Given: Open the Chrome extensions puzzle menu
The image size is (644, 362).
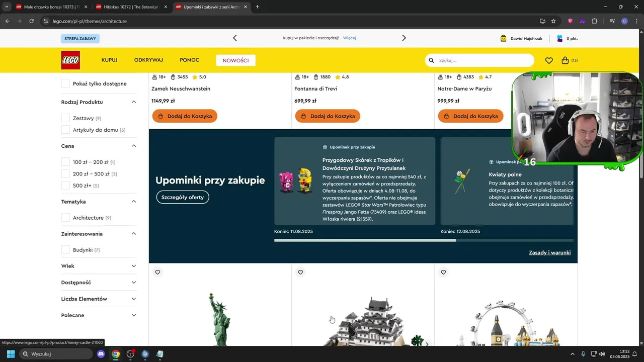Looking at the screenshot, I should [x=595, y=21].
